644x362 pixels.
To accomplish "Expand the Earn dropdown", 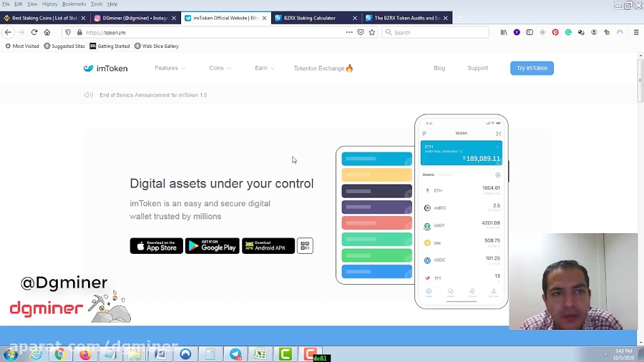I will click(265, 68).
